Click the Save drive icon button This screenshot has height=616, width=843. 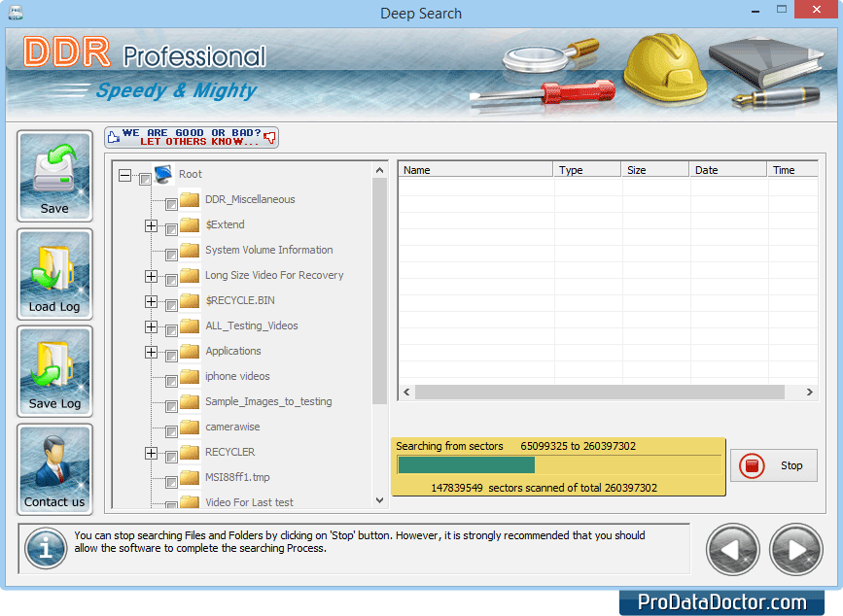point(54,176)
